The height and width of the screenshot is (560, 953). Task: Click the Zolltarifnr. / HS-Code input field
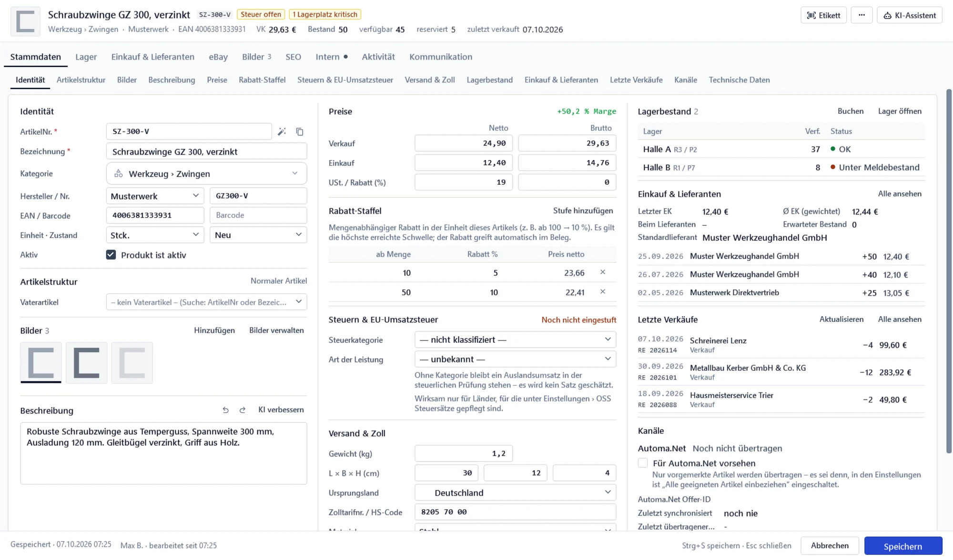pos(515,512)
